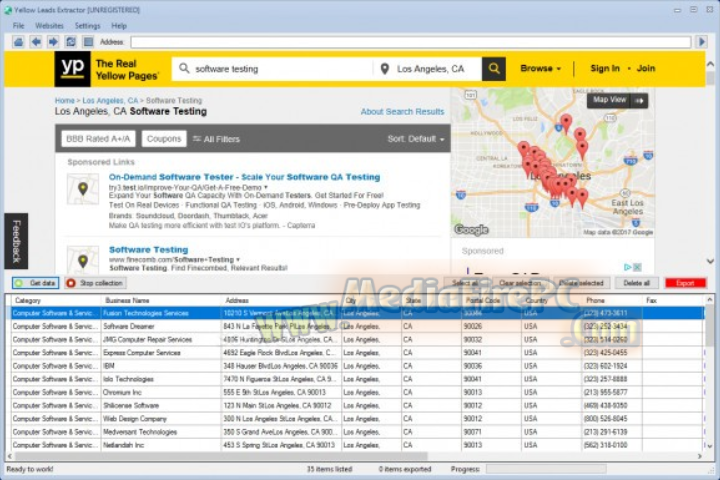720x480 pixels.
Task: Select the Web Design Company row
Action: 357,419
